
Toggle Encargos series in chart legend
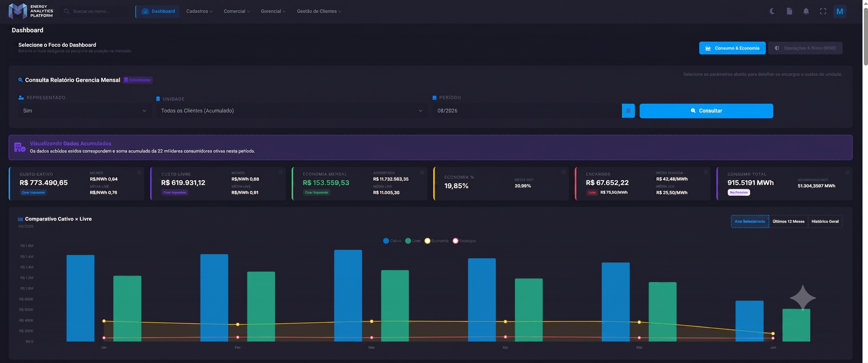pos(464,241)
